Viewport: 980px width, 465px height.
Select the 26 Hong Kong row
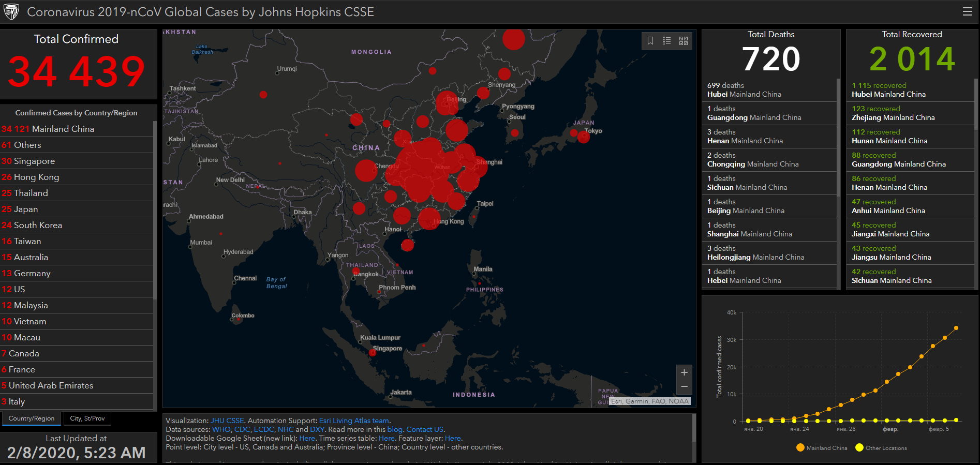(x=77, y=177)
